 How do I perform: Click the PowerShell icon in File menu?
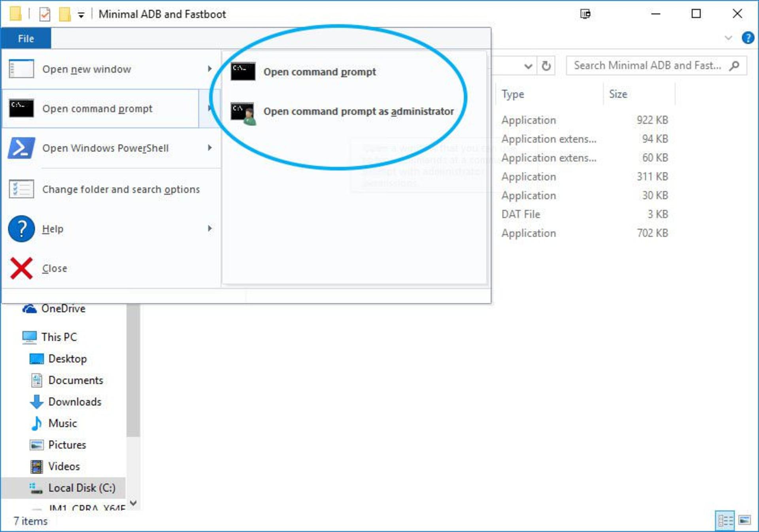coord(21,148)
